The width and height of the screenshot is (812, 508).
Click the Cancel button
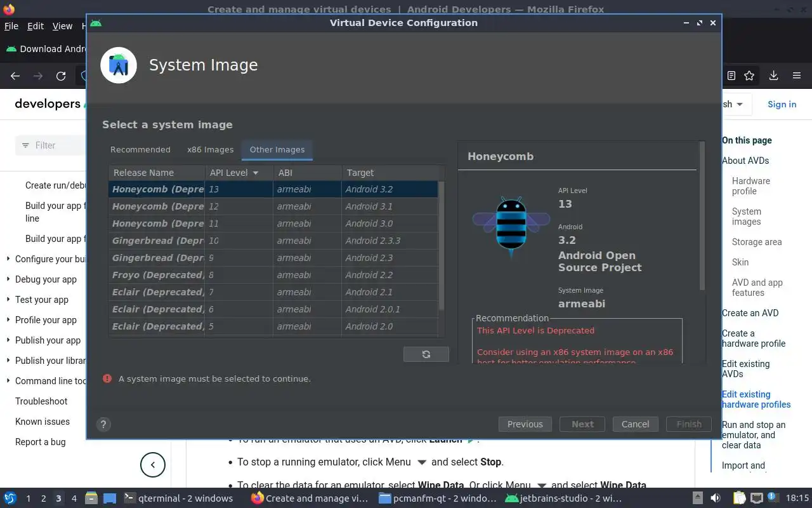click(x=635, y=424)
